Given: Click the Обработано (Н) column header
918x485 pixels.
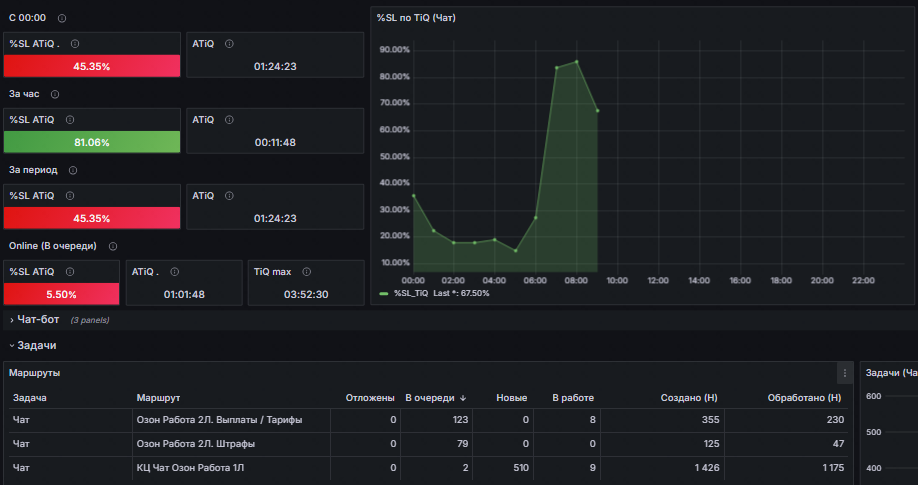Looking at the screenshot, I should point(804,398).
